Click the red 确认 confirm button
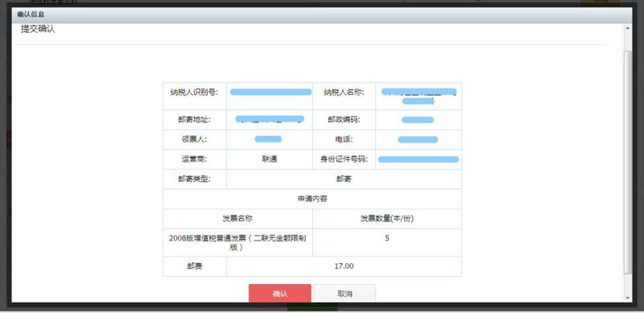The width and height of the screenshot is (644, 313). 279,293
